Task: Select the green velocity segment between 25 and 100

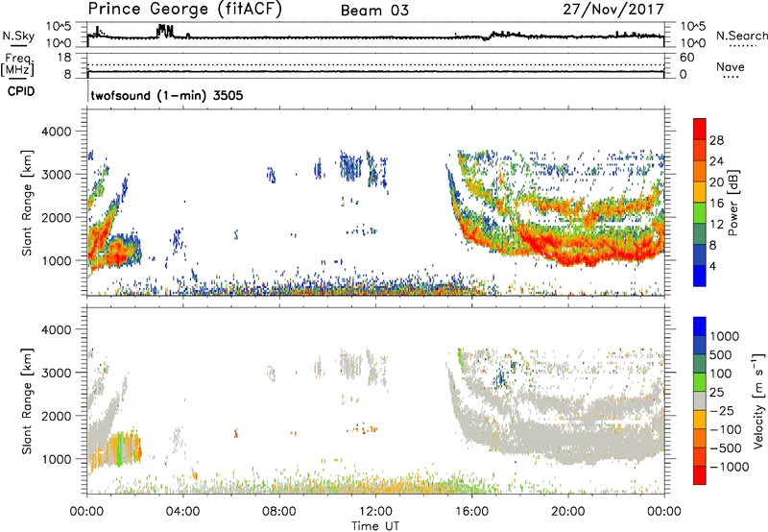Action: point(700,382)
